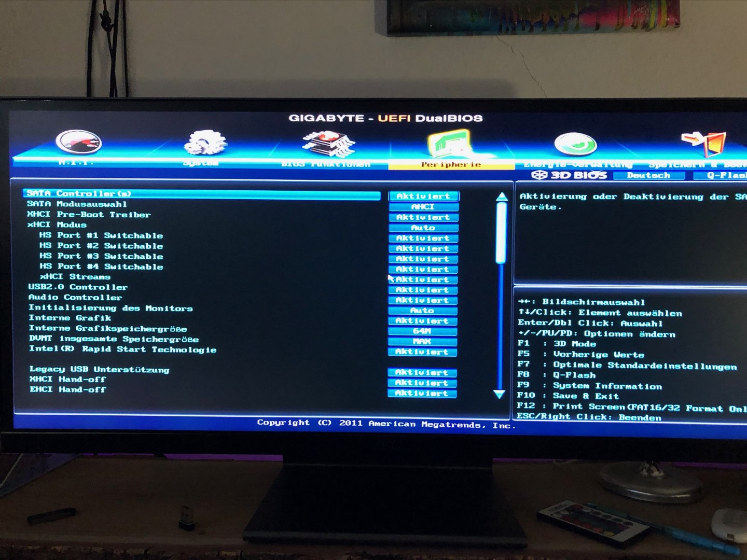Click the F7 Optimale Standardeinstellungen hint
This screenshot has width=747, height=560.
[627, 366]
